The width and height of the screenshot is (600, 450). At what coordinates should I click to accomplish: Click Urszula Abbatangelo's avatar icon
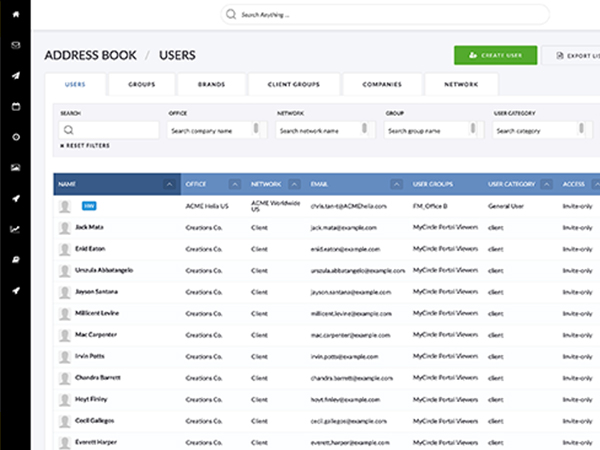click(64, 271)
